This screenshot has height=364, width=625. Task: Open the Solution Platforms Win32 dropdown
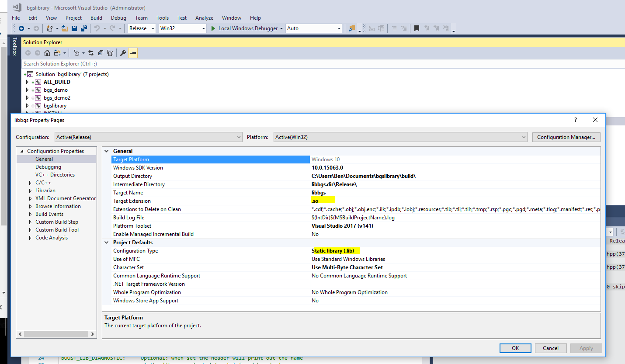[183, 28]
